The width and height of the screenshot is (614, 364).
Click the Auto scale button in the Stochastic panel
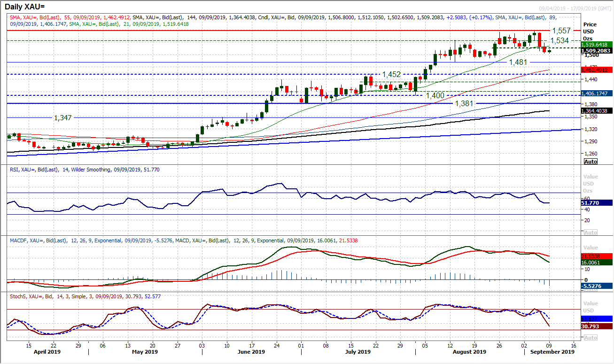point(591,338)
